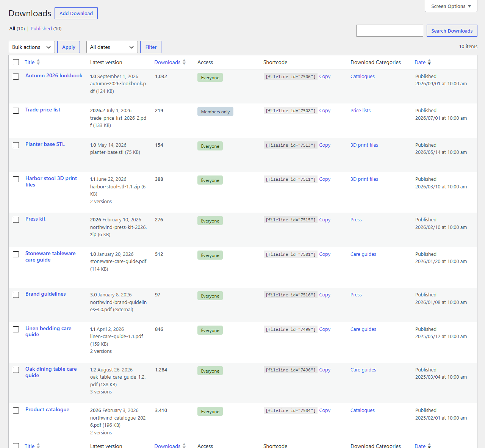Click the 3,410 downloads count
The width and height of the screenshot is (485, 448).
[161, 410]
